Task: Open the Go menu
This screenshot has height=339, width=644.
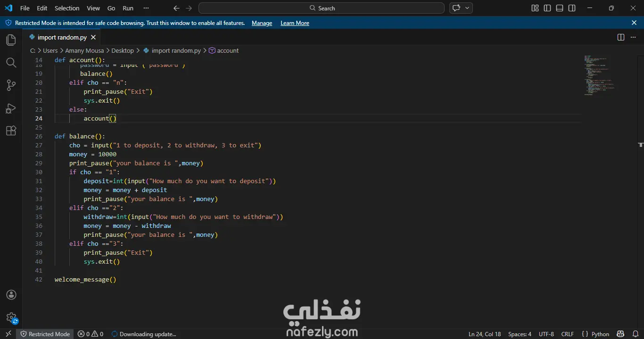Action: 111,8
